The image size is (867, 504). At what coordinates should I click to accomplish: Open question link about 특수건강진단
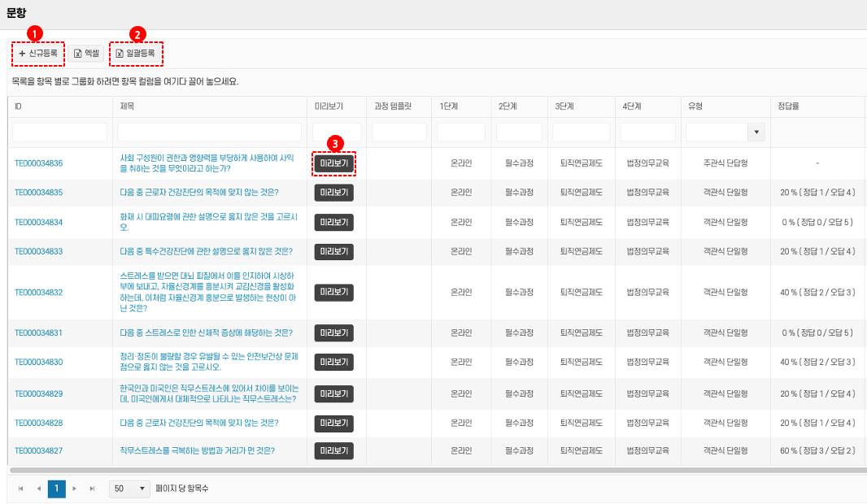click(x=206, y=251)
